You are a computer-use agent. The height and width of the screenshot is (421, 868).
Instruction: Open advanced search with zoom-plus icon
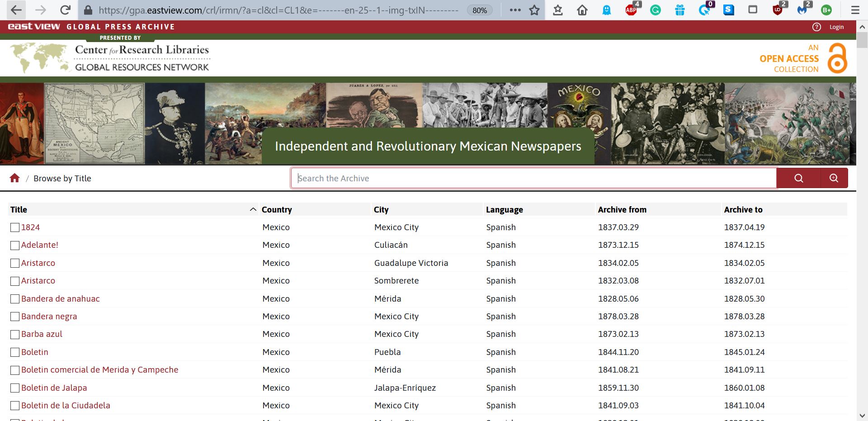834,178
